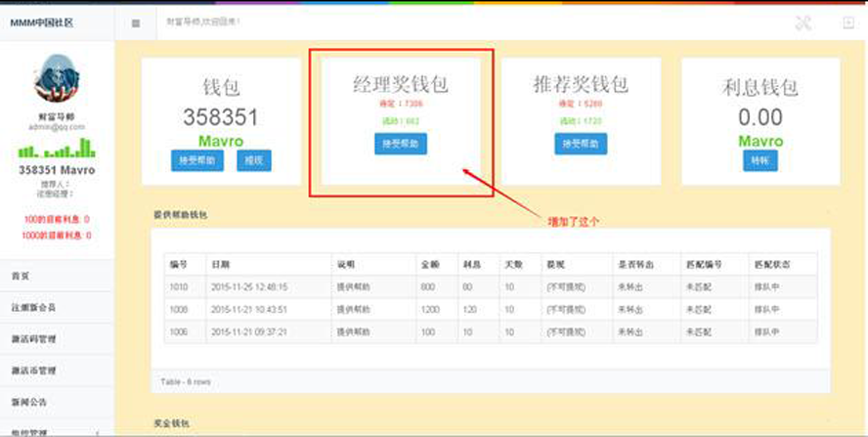Click the MMM中国社区 logo title
Screen dimensions: 868x437
(x=41, y=22)
